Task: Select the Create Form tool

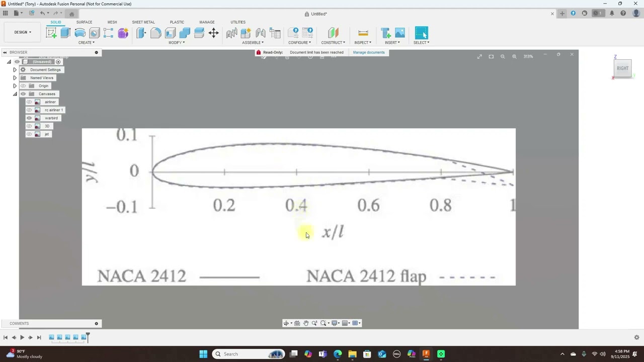Action: (123, 33)
